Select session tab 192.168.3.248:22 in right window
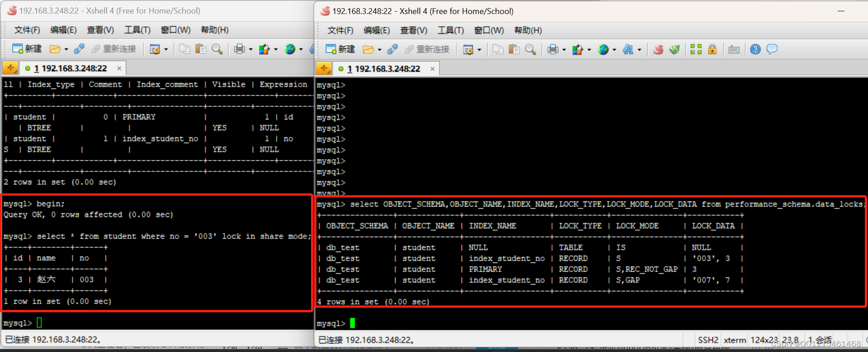 tap(384, 69)
